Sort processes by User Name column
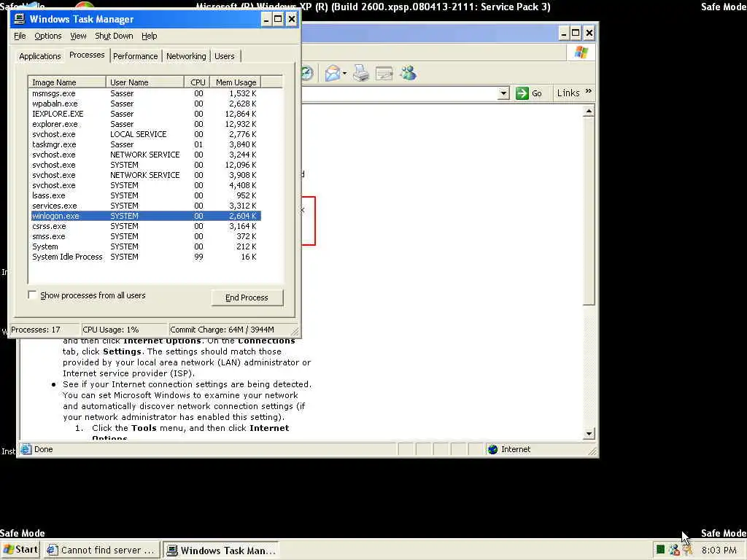The image size is (747, 560). (145, 82)
